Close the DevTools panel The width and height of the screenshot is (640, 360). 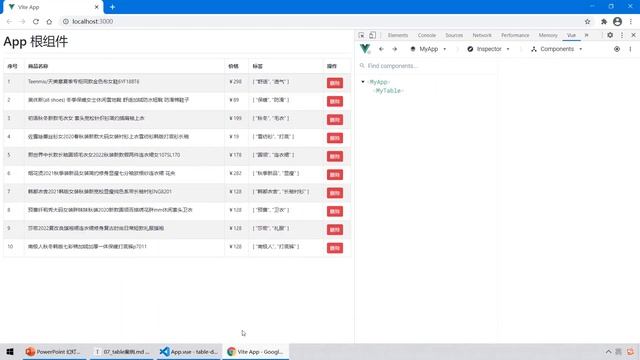click(x=633, y=36)
